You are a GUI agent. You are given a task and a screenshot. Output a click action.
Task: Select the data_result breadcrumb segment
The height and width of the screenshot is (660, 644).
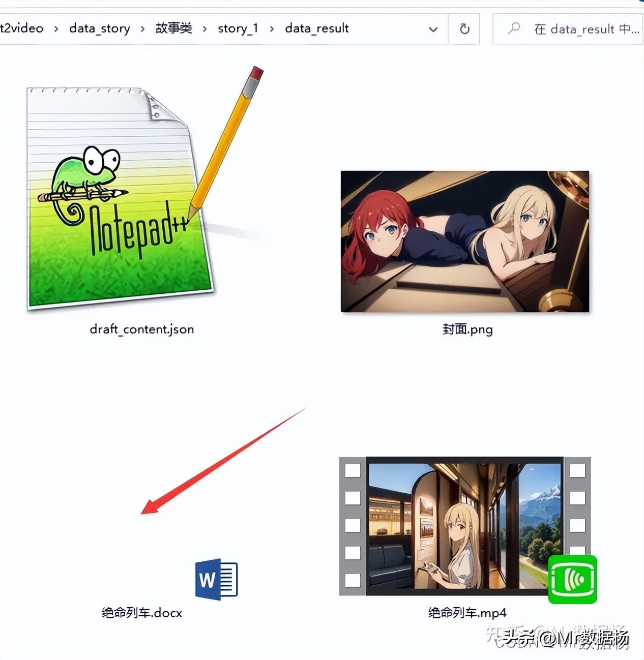click(x=316, y=28)
